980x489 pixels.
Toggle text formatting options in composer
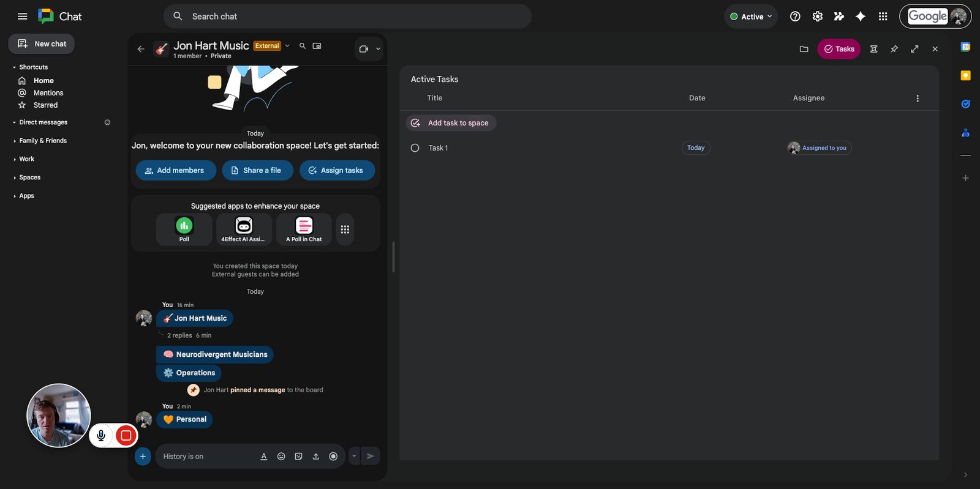pos(264,457)
